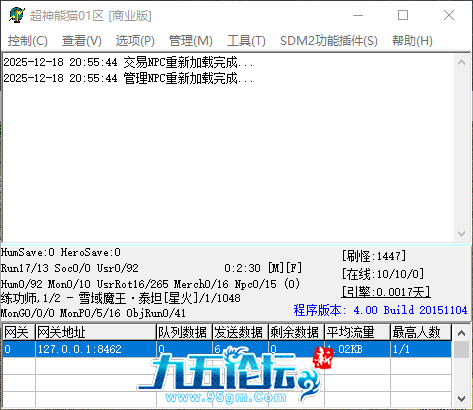473x410 pixels.
Task: Click the 1/1 max users cell
Action: [x=421, y=349]
